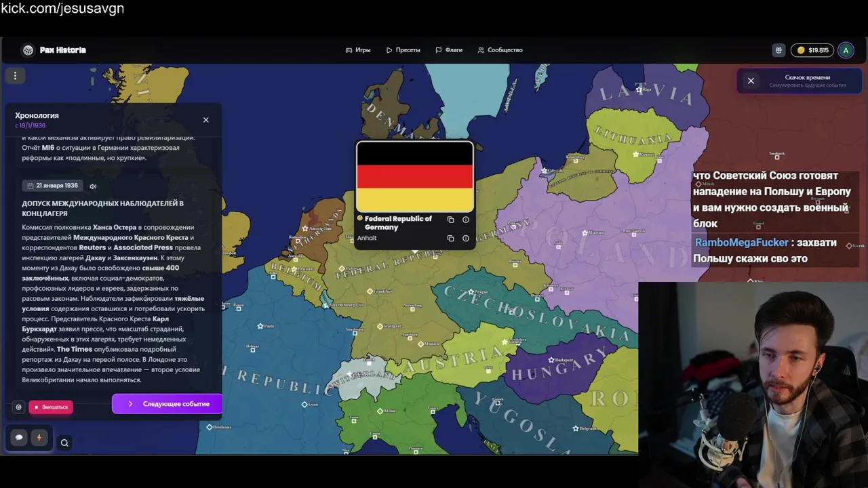
Task: Click Germany's yellow color dot
Action: [x=360, y=218]
